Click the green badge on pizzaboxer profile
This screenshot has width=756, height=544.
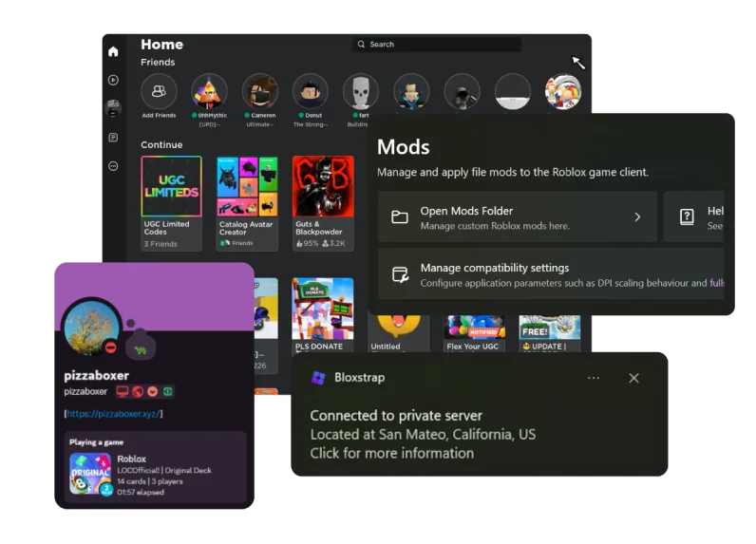168,392
